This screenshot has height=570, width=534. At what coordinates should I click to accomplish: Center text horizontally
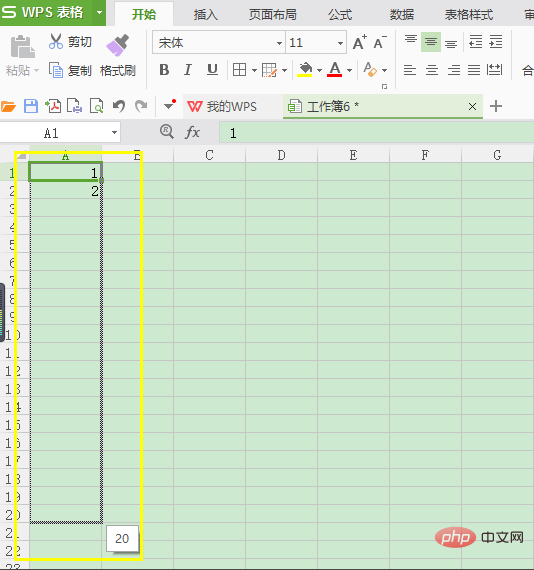pyautogui.click(x=432, y=69)
